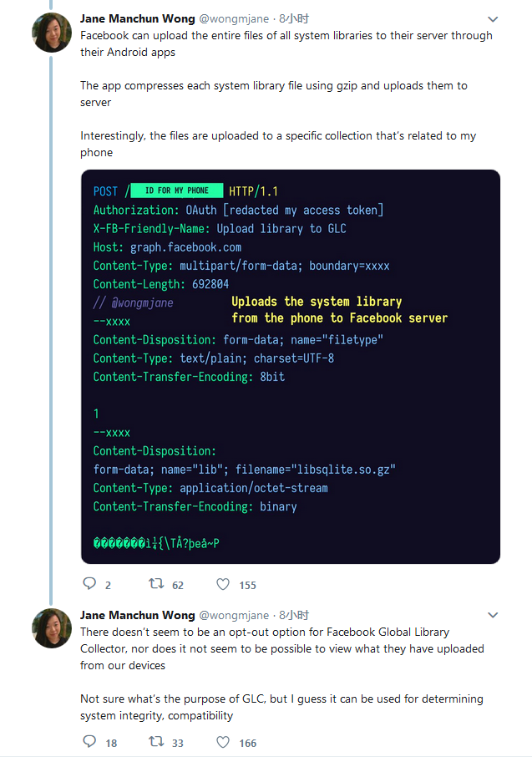The width and height of the screenshot is (532, 757).
Task: Retweet the first tweet with 62 retweets
Action: point(155,584)
